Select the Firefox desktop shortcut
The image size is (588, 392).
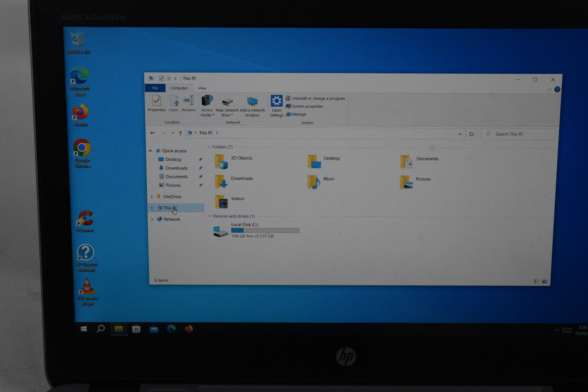pyautogui.click(x=80, y=115)
